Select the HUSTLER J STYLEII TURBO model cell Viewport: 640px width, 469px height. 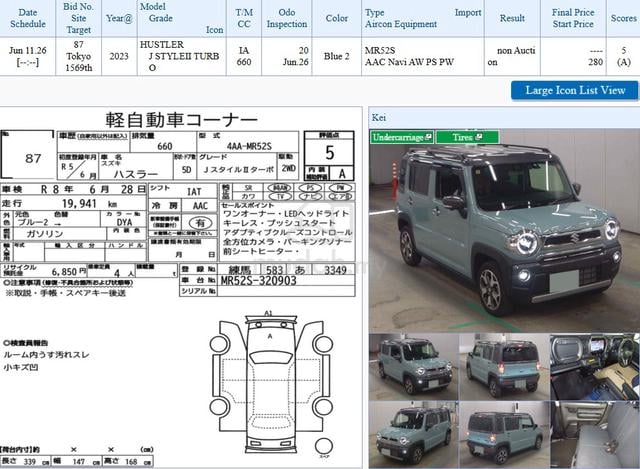pos(182,56)
